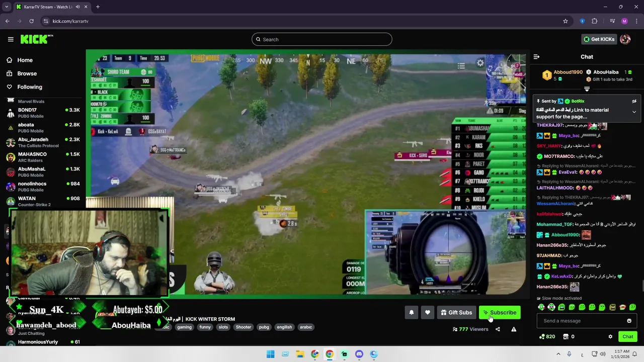Open the KICKs balance showing 820
Screen dimensions: 644x362
click(x=547, y=337)
